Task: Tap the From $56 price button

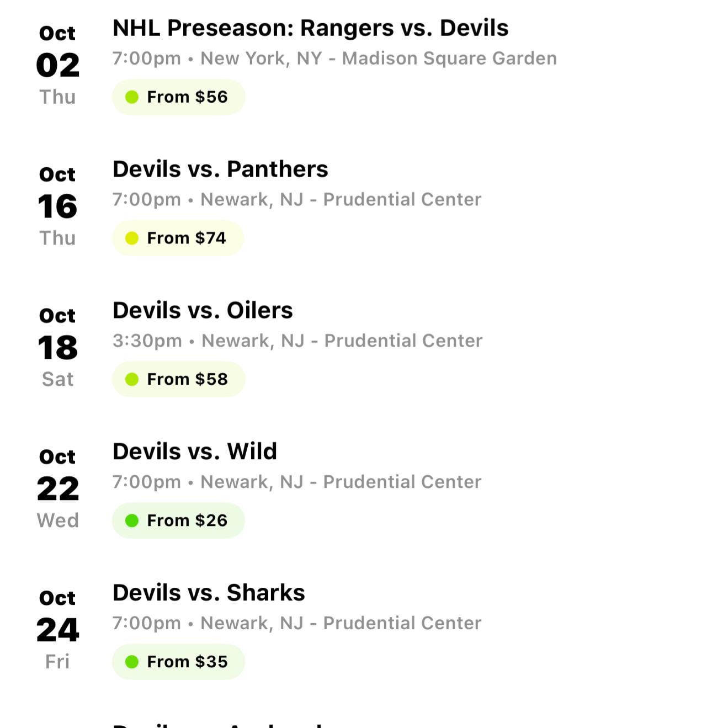Action: pyautogui.click(x=178, y=97)
